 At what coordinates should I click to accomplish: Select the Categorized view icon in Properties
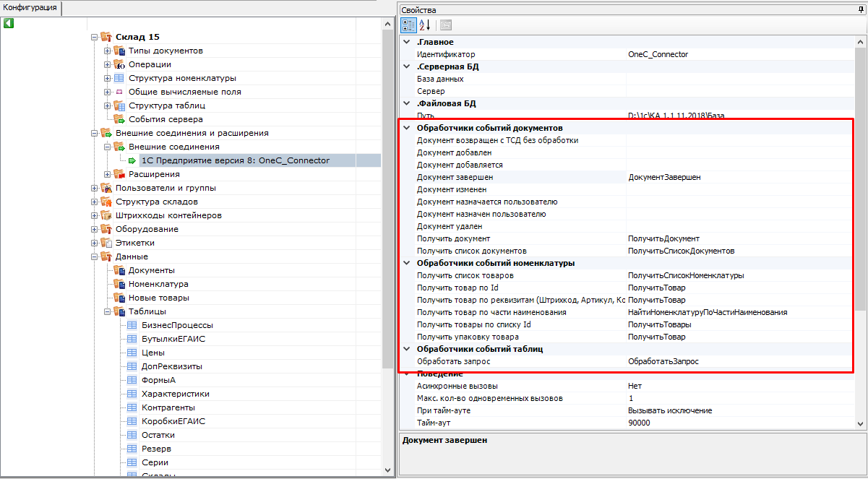pos(408,25)
